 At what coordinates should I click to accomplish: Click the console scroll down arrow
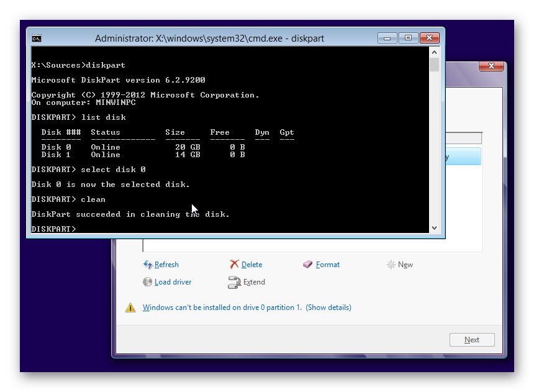(434, 228)
